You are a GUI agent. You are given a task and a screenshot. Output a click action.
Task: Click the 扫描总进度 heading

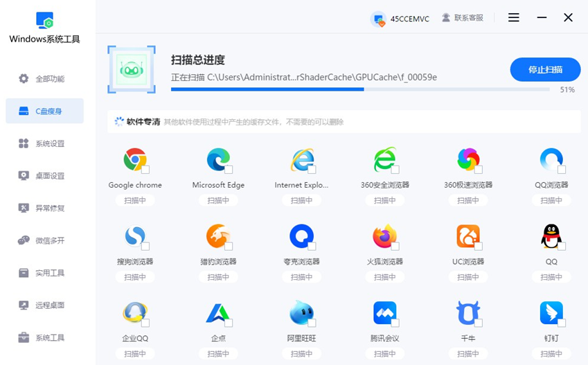click(198, 60)
